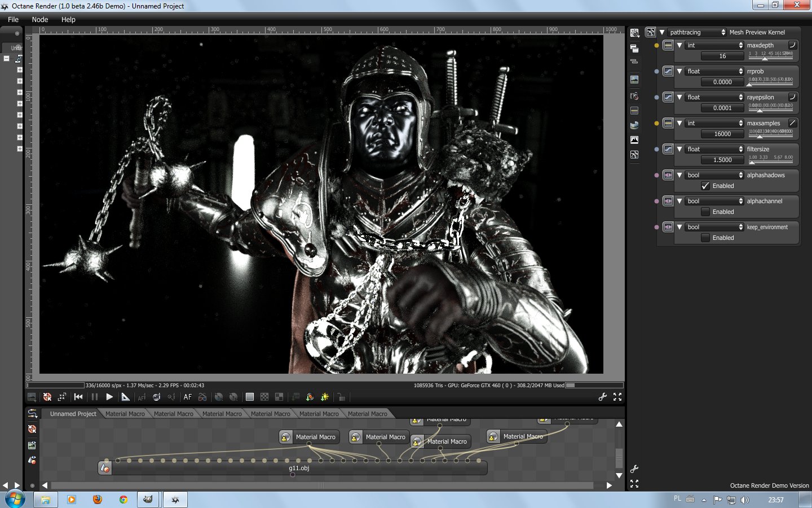812x508 pixels.
Task: Switch to the Unnamed Project tab
Action: click(73, 414)
